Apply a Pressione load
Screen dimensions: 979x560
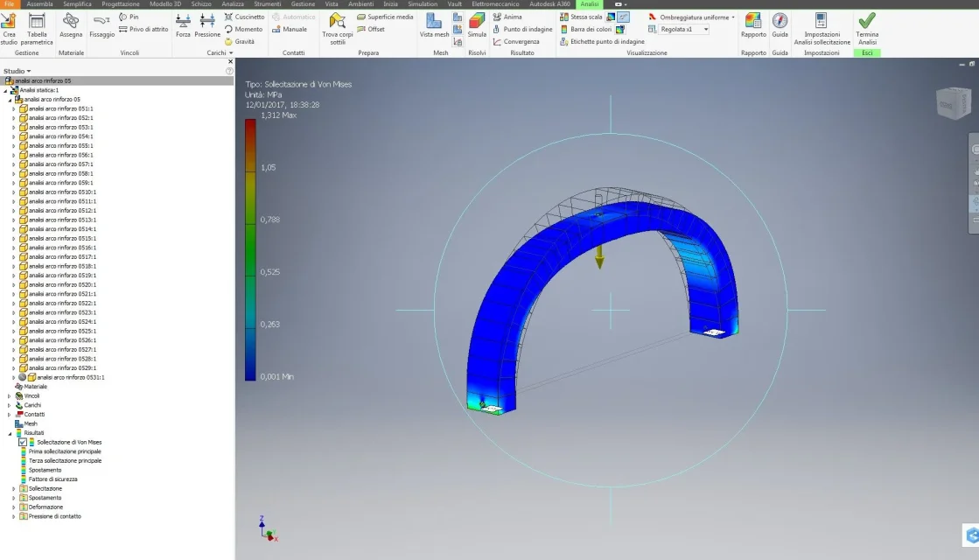207,25
